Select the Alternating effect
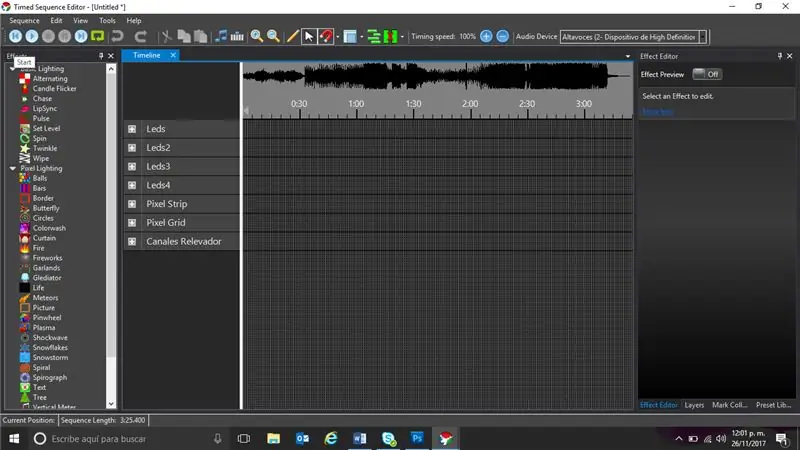This screenshot has height=450, width=800. click(x=50, y=79)
